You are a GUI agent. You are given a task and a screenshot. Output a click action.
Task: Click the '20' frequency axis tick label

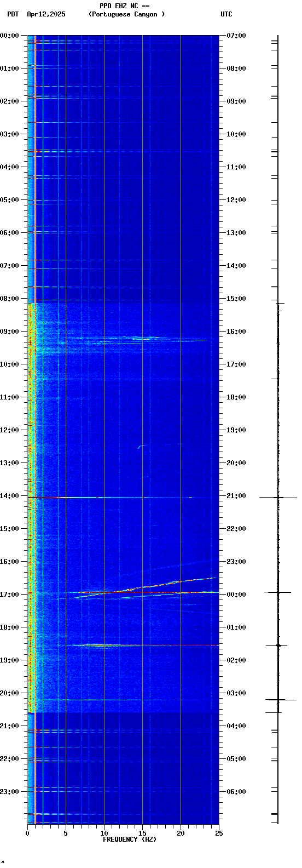tap(181, 834)
